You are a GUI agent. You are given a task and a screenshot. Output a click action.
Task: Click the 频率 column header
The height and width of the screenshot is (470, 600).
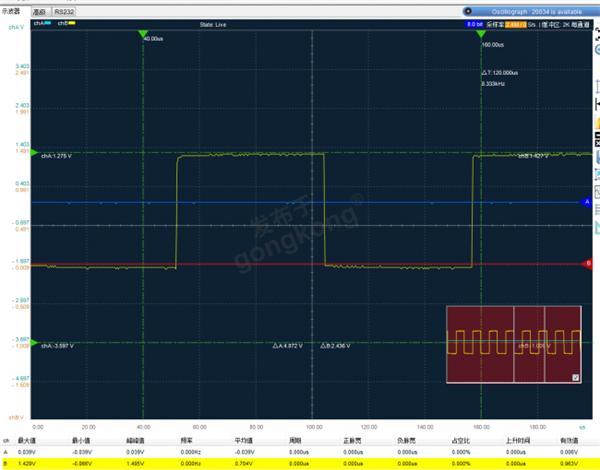pyautogui.click(x=186, y=441)
